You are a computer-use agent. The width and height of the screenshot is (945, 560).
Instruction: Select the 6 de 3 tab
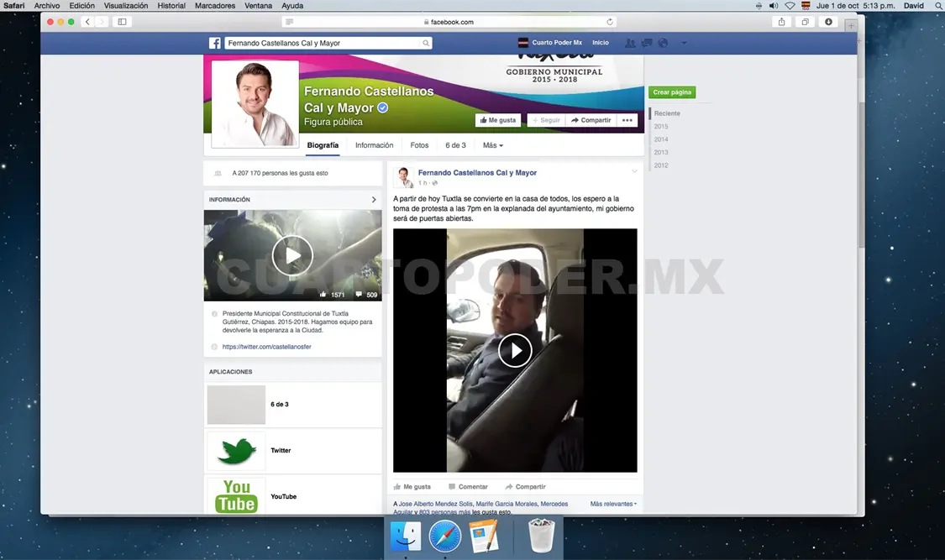click(x=455, y=145)
